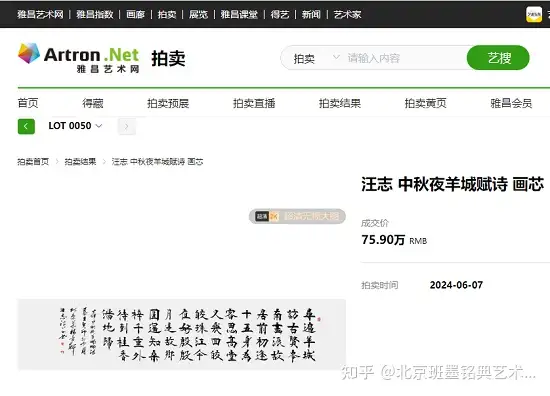Click the lot title 汪志 中秋夜羊城赋诗 画芯
This screenshot has height=396, width=550.
click(x=452, y=184)
